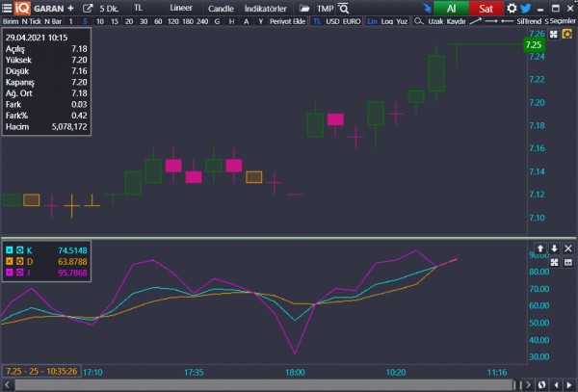The width and height of the screenshot is (578, 392).
Task: Click the open folder icon
Action: pyautogui.click(x=304, y=8)
